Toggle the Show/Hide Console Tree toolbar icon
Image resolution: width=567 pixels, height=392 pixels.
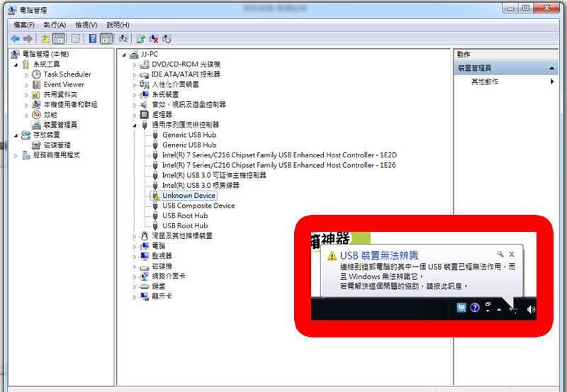[59, 39]
